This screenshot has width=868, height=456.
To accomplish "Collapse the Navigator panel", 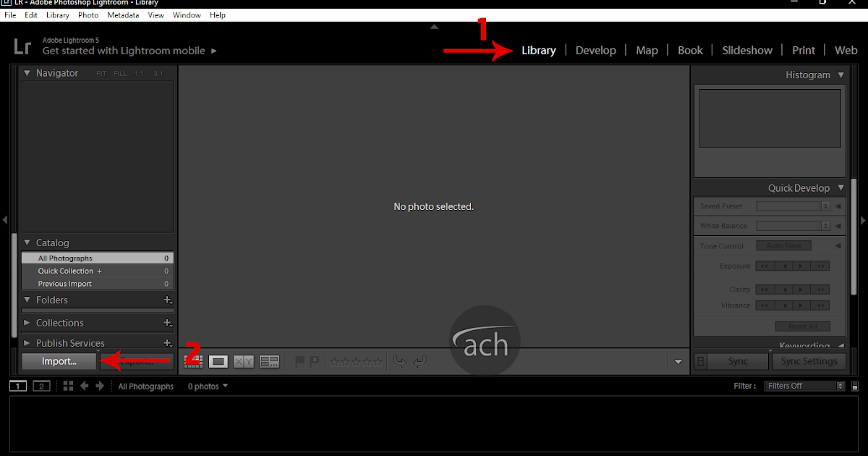I will [27, 73].
